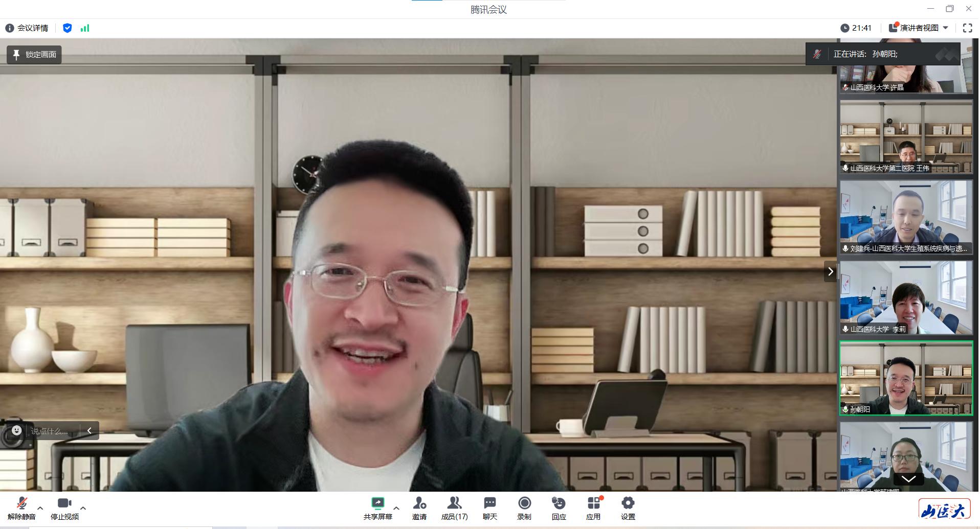Open the Chat (聊天) panel
The width and height of the screenshot is (980, 529).
[x=489, y=504]
